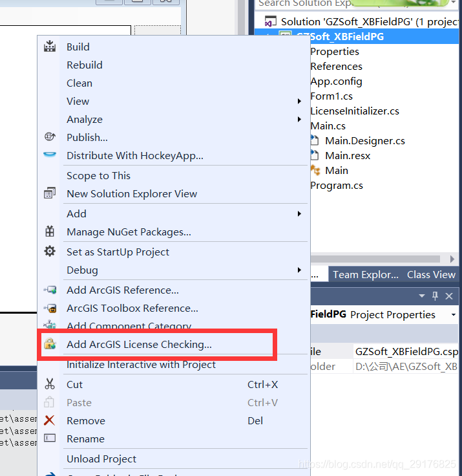The height and width of the screenshot is (476, 462).
Task: Click the Cut scissors icon
Action: 50,384
